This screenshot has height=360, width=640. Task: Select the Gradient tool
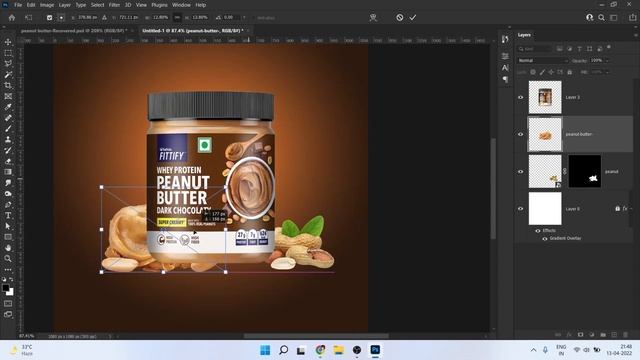[x=8, y=172]
